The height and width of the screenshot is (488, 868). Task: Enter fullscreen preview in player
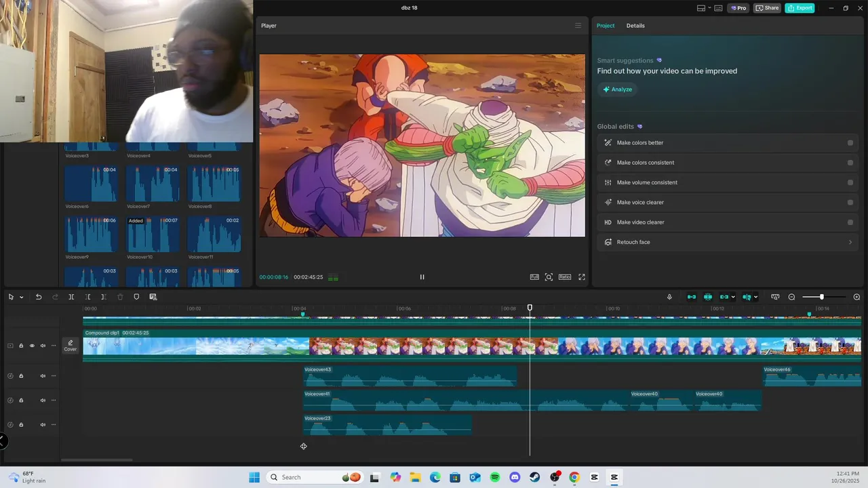click(582, 277)
